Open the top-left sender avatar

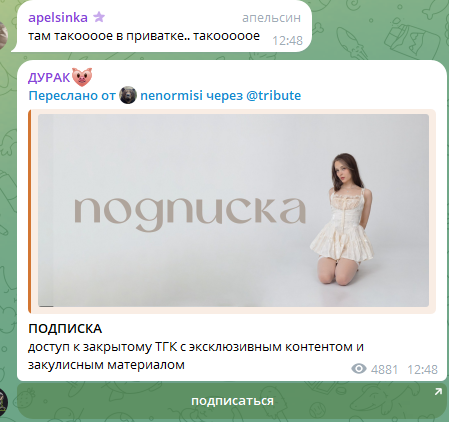point(3,35)
